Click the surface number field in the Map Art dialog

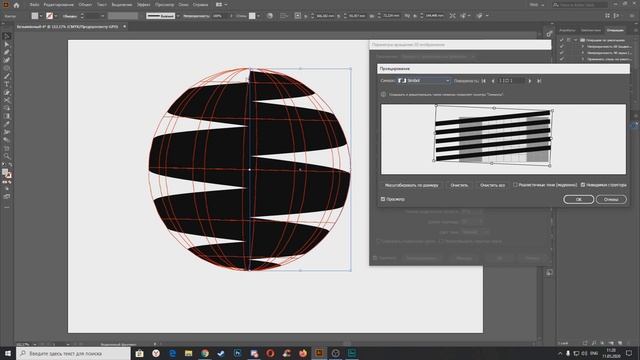(x=511, y=81)
